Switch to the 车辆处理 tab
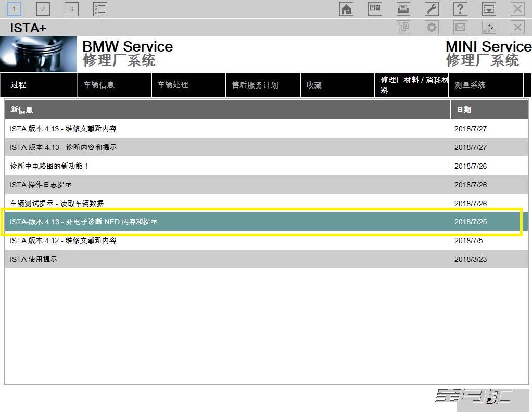This screenshot has width=532, height=416. click(x=188, y=85)
